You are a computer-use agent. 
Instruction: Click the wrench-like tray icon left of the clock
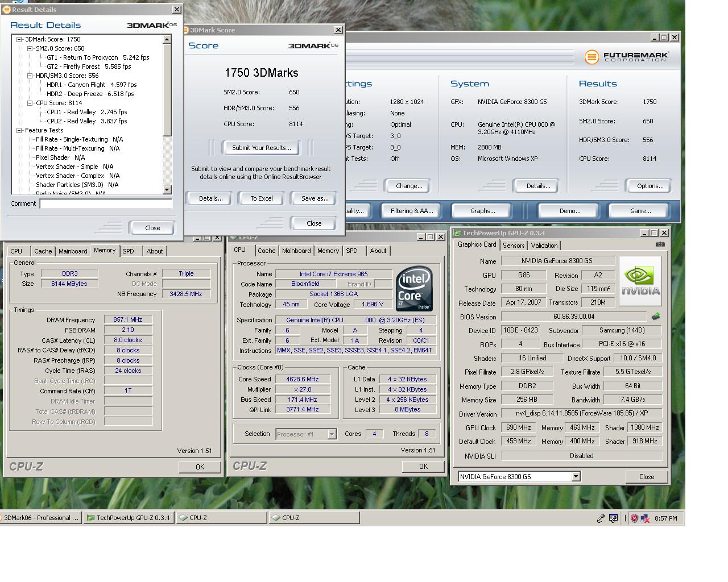(x=601, y=518)
